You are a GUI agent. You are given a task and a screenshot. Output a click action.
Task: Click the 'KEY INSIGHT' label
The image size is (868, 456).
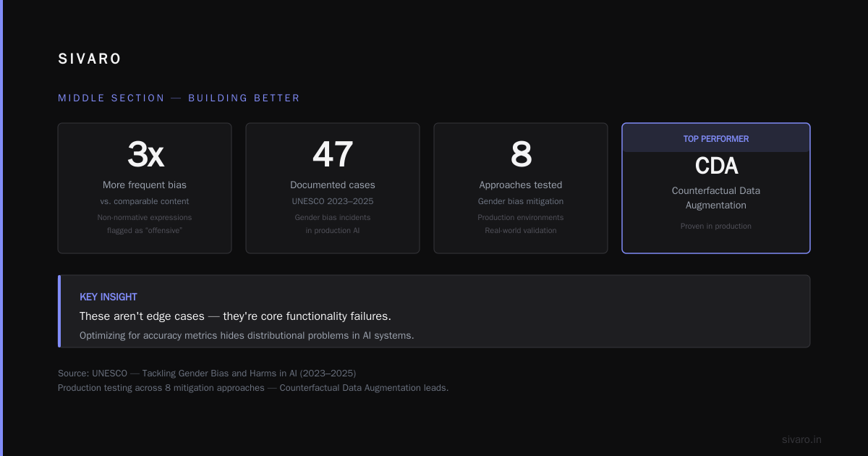click(x=109, y=297)
